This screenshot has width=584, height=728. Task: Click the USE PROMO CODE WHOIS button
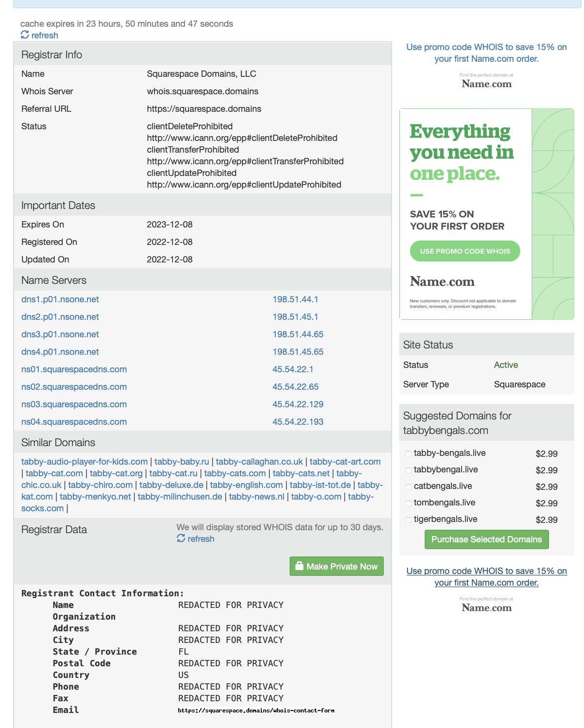click(x=465, y=251)
